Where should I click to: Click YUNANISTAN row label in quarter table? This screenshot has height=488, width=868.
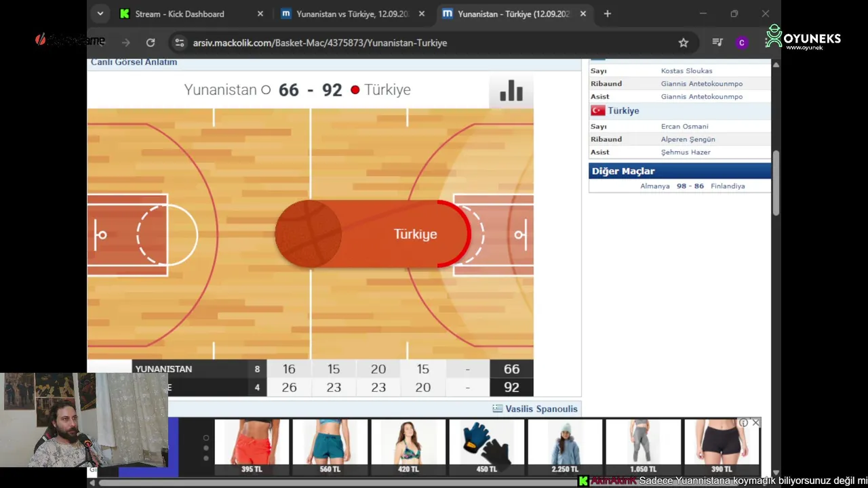click(x=163, y=369)
